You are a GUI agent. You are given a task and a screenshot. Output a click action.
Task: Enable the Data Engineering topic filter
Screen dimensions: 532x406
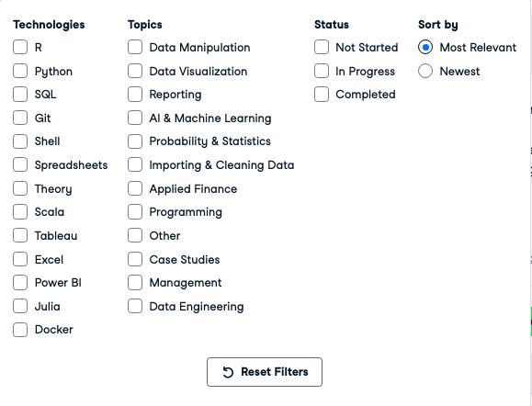[x=135, y=306]
